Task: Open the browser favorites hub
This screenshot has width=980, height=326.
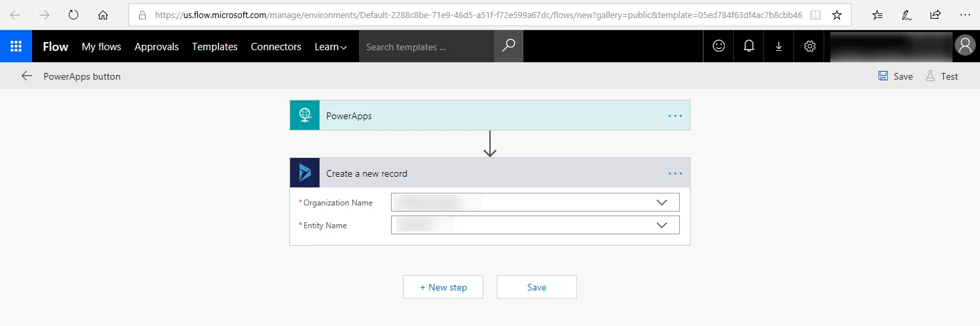Action: click(878, 15)
